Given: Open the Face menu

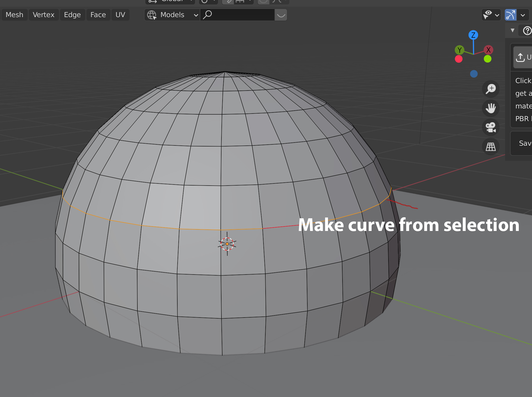Looking at the screenshot, I should (x=98, y=15).
